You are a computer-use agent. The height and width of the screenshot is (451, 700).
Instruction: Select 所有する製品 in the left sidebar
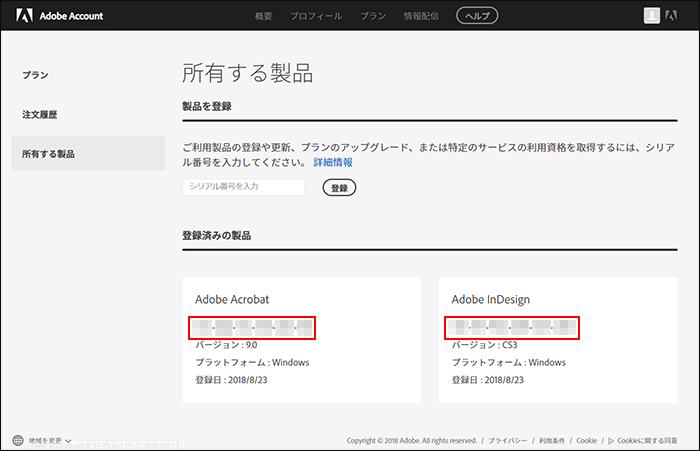click(x=88, y=153)
